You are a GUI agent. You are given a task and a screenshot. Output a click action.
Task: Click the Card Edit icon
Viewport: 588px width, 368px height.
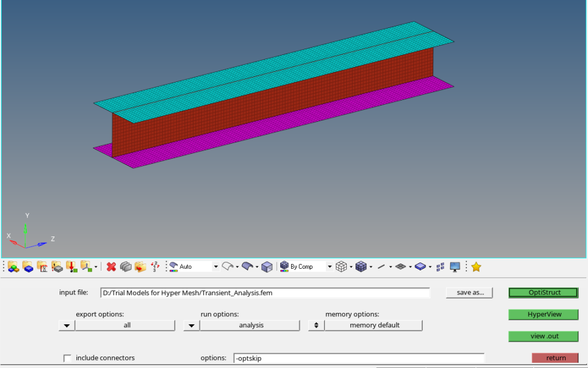[x=126, y=267]
